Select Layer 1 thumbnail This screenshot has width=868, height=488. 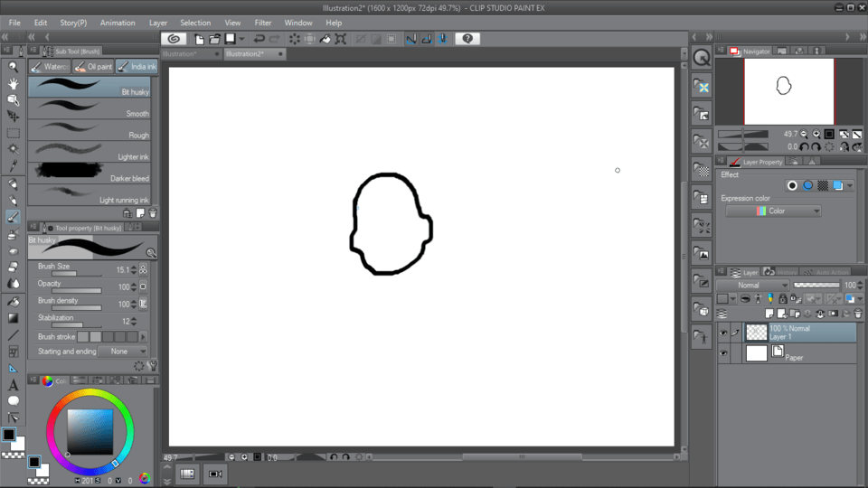756,333
